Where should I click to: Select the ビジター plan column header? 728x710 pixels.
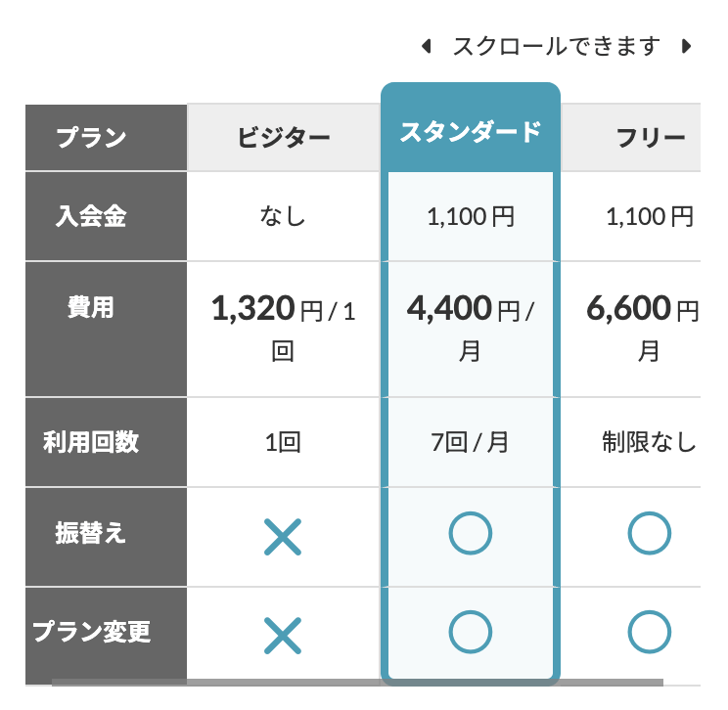point(283,138)
